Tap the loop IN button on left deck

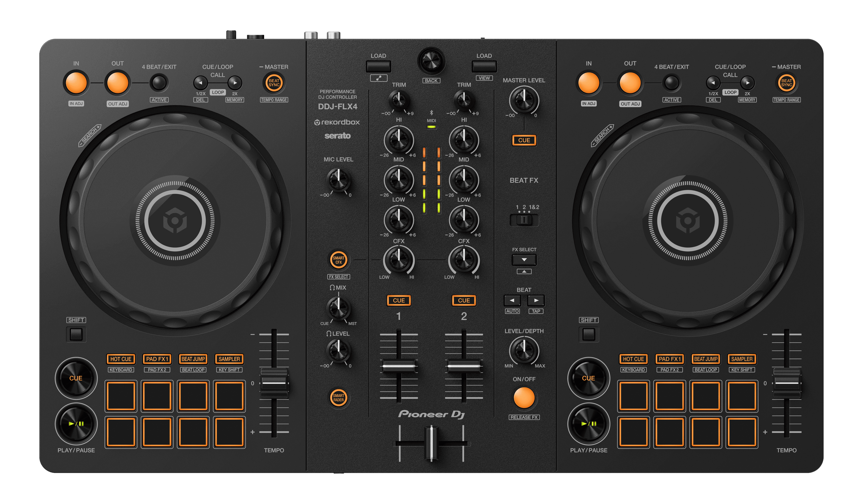point(76,83)
